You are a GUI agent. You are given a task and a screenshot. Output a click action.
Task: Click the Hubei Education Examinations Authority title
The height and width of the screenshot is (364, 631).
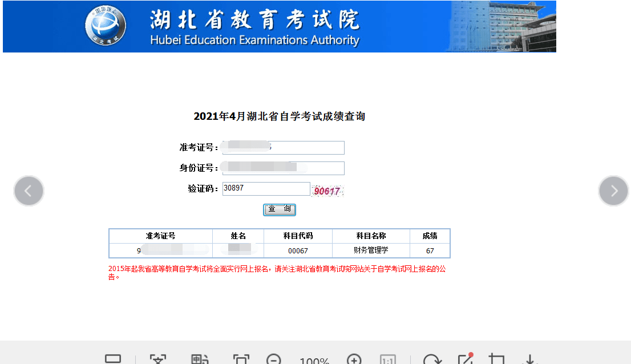pos(254,40)
